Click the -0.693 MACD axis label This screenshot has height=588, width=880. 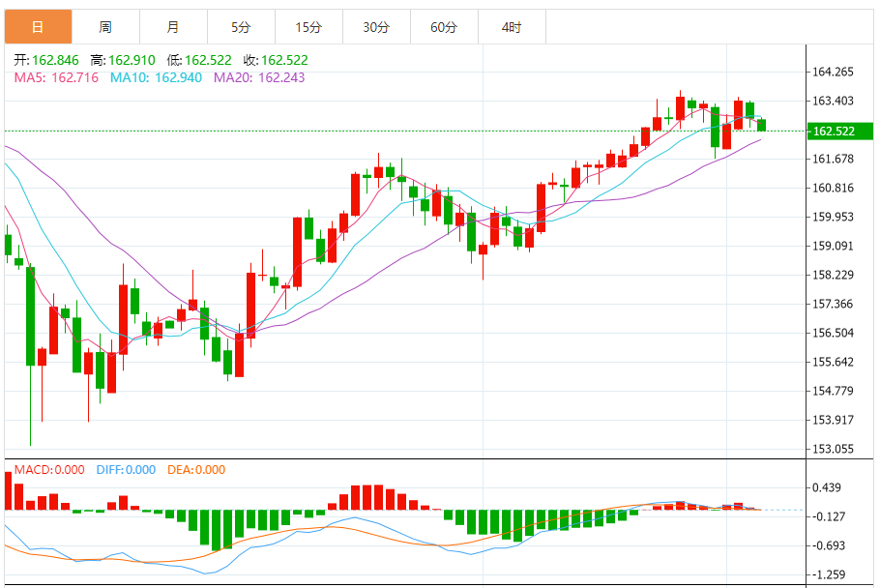(829, 545)
